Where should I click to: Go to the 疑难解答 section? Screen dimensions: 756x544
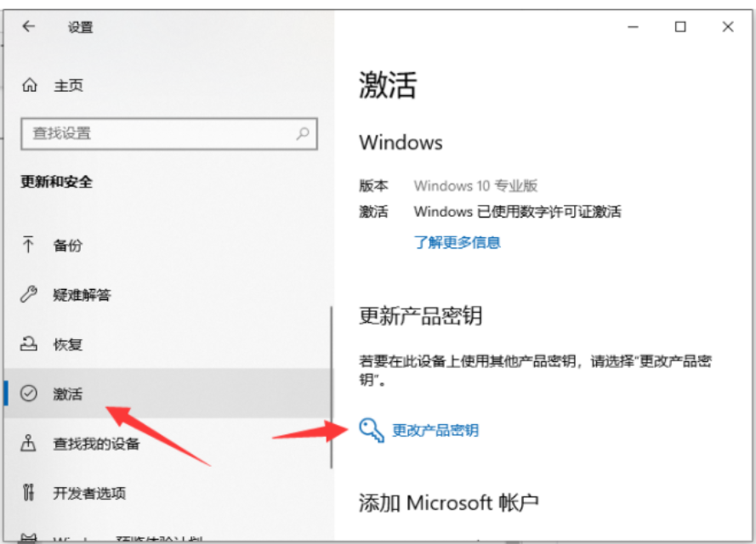click(x=168, y=294)
